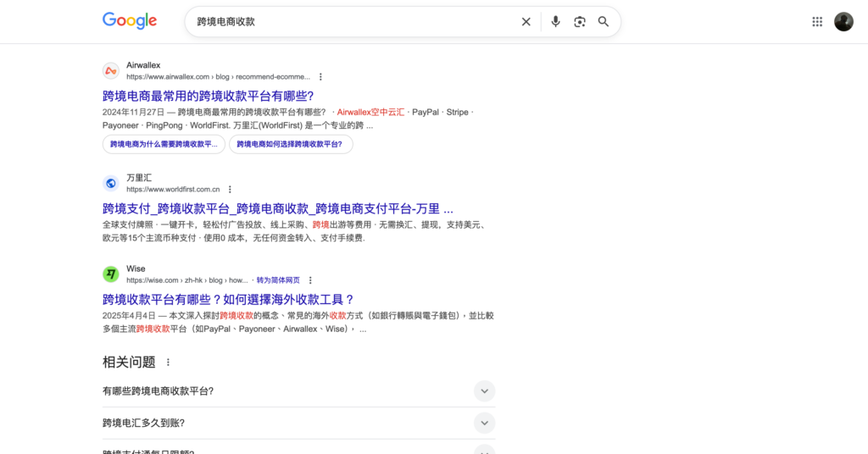Click sitelink chip 跨境电商如何选择跨境收款平台?
The image size is (868, 454).
(x=291, y=144)
